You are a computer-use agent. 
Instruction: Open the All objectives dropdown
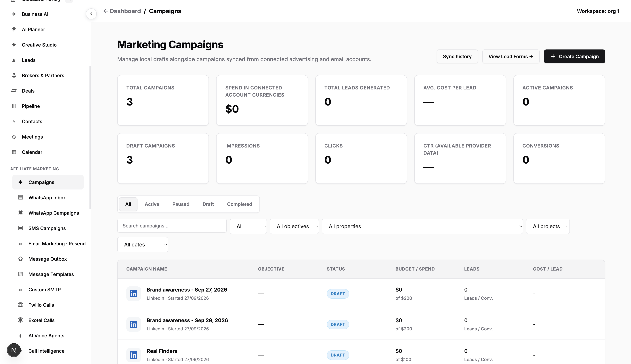click(x=294, y=226)
